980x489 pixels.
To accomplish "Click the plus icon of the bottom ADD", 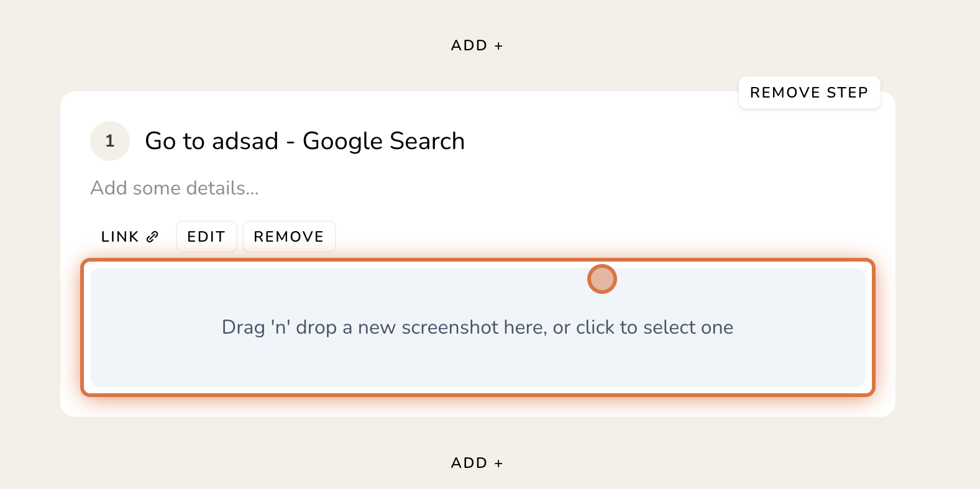I will (498, 464).
